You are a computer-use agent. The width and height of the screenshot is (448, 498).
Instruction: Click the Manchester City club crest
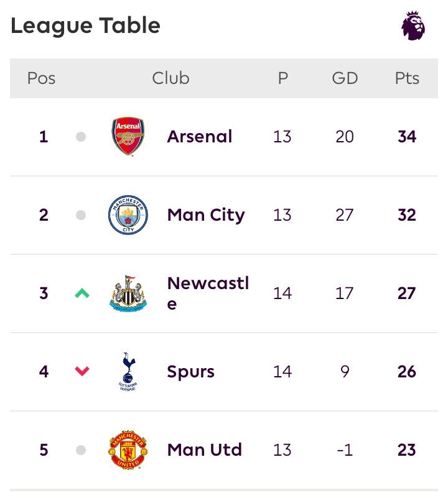pyautogui.click(x=128, y=215)
